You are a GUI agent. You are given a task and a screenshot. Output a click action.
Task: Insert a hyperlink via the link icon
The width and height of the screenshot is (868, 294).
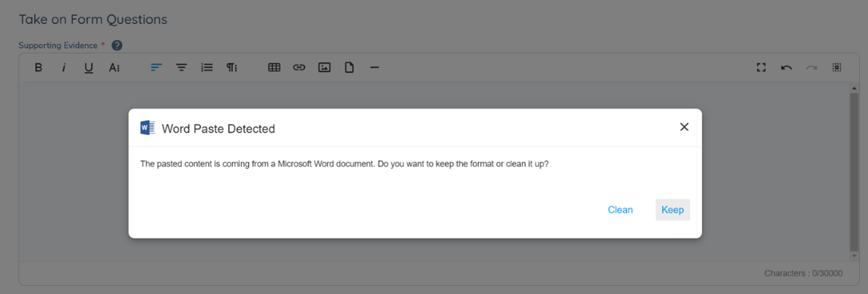[299, 67]
